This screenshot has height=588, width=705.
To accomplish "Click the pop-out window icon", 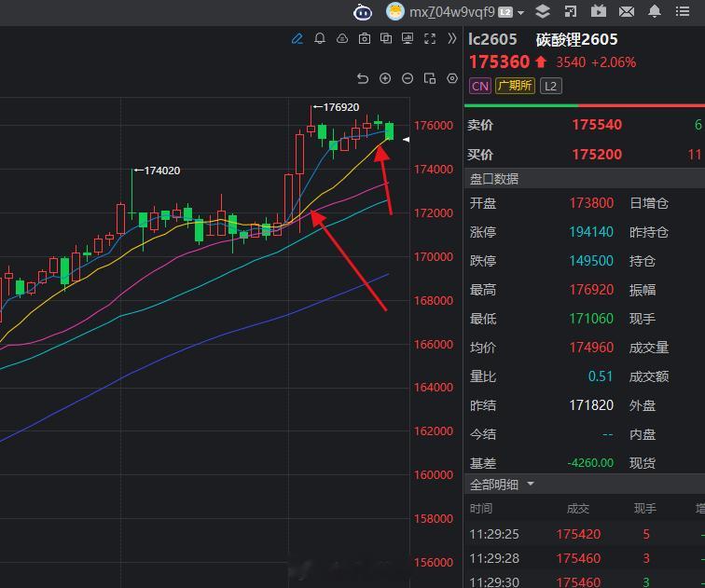I will [x=570, y=12].
